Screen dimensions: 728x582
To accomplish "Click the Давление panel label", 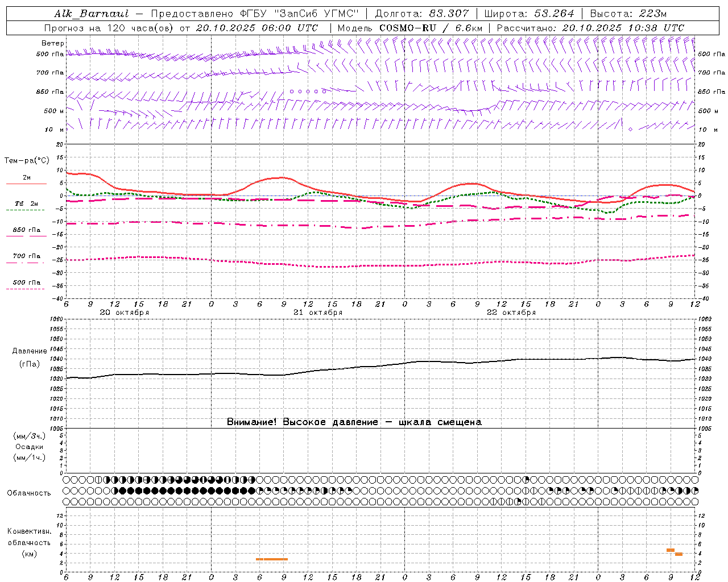I will click(29, 351).
